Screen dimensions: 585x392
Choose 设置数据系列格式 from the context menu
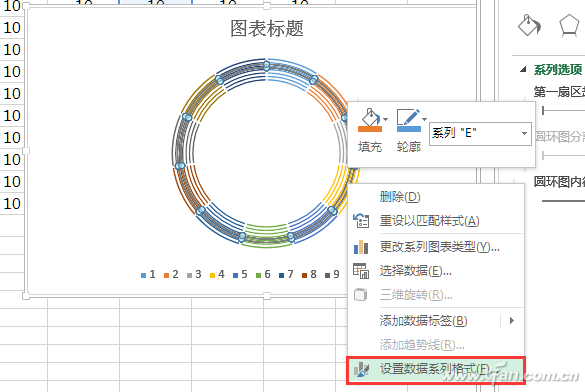click(x=436, y=369)
